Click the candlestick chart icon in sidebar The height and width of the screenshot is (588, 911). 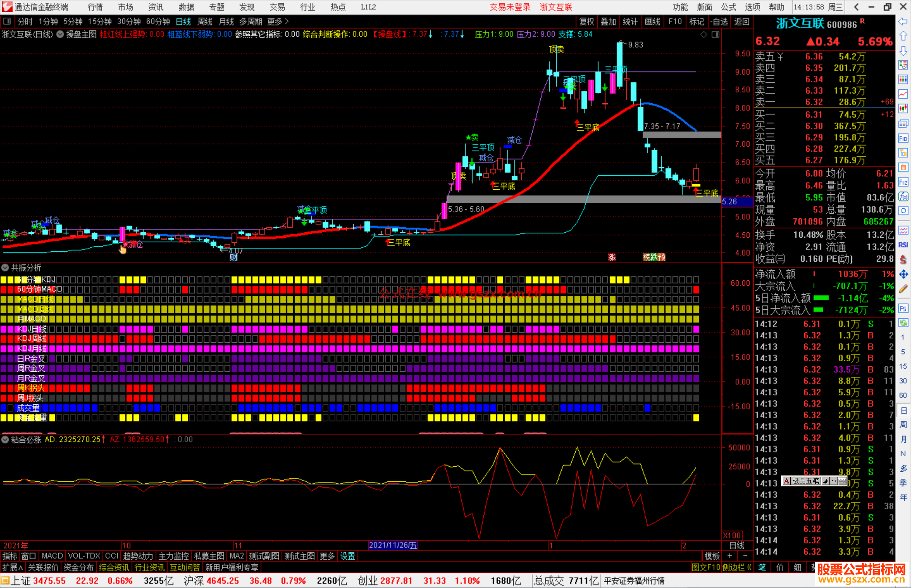coord(903,109)
